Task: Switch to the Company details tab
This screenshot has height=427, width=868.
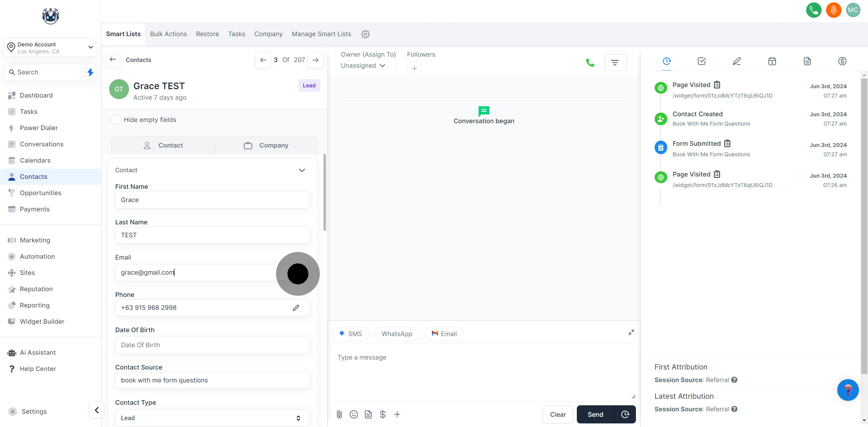Action: pos(266,145)
